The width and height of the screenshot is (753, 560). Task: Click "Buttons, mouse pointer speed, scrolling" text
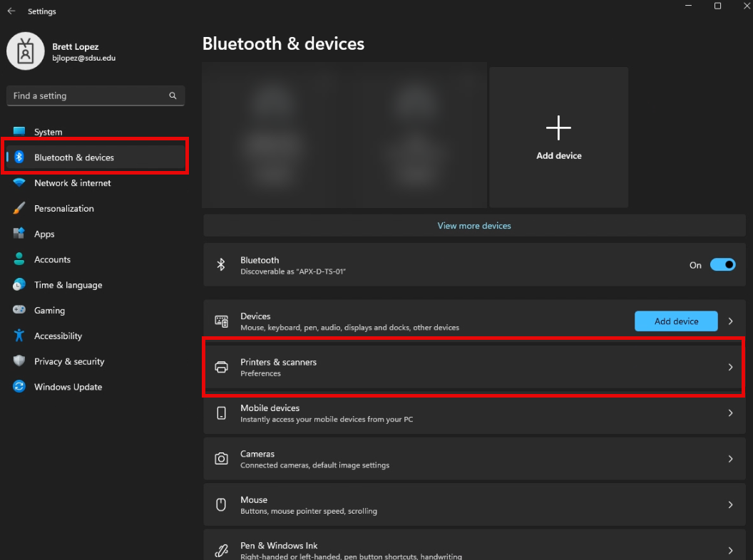pyautogui.click(x=309, y=511)
